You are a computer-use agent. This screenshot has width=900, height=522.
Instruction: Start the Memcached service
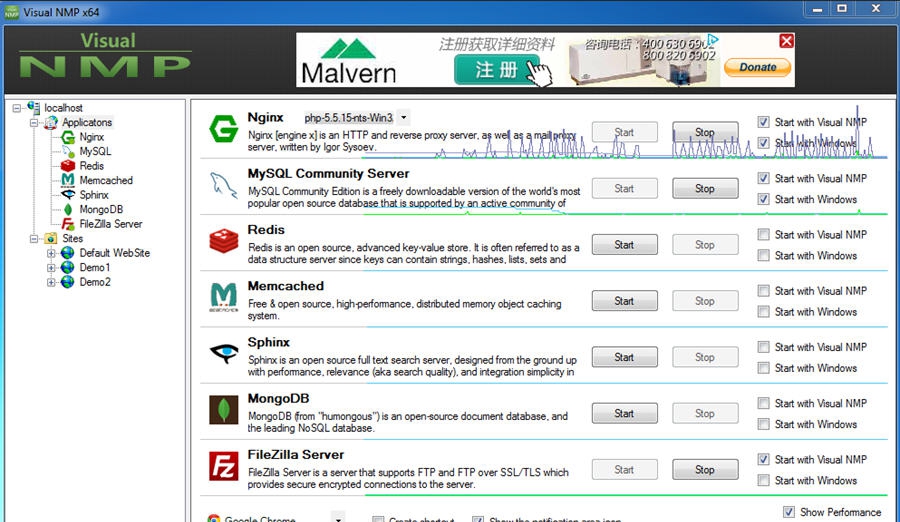[x=624, y=301]
